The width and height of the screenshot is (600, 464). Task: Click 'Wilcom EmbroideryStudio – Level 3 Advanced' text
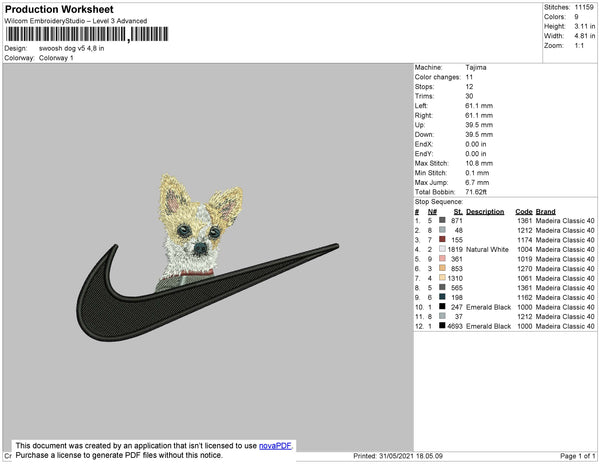point(76,21)
